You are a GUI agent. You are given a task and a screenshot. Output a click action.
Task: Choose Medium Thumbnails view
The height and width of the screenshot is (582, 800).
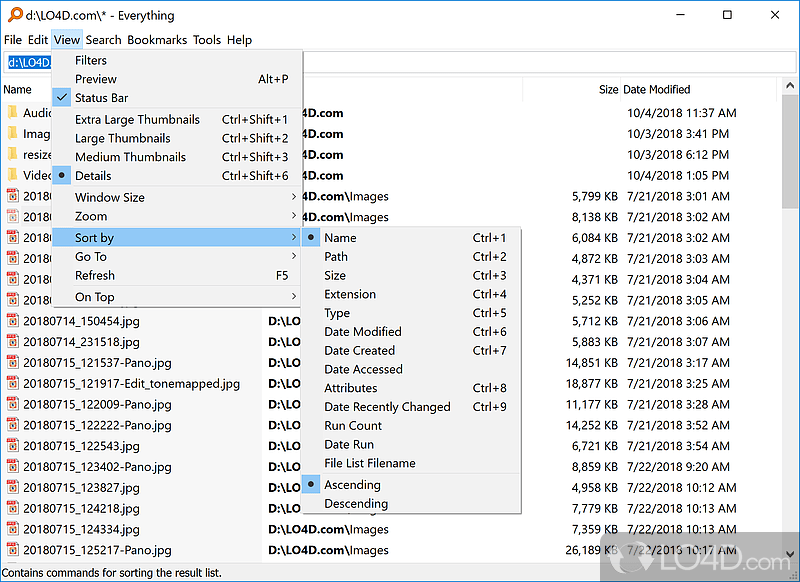pyautogui.click(x=177, y=157)
